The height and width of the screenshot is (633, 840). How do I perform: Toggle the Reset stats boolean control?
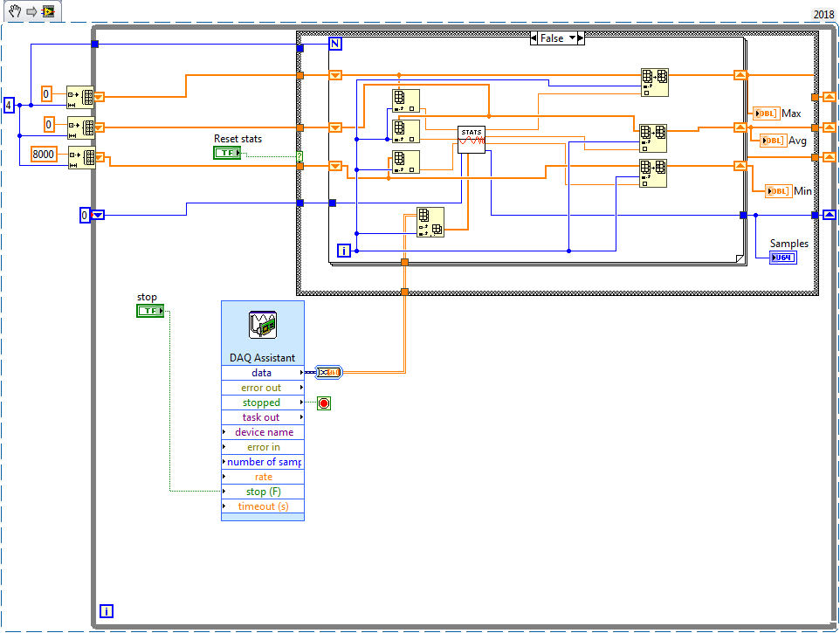click(227, 153)
